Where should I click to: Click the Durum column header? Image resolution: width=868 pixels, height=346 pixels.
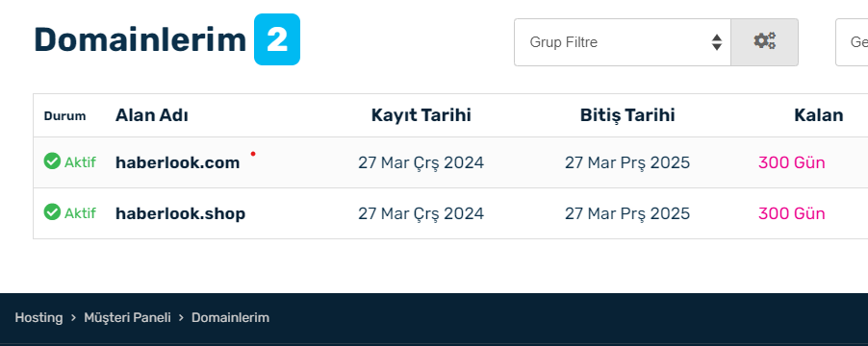pos(64,116)
